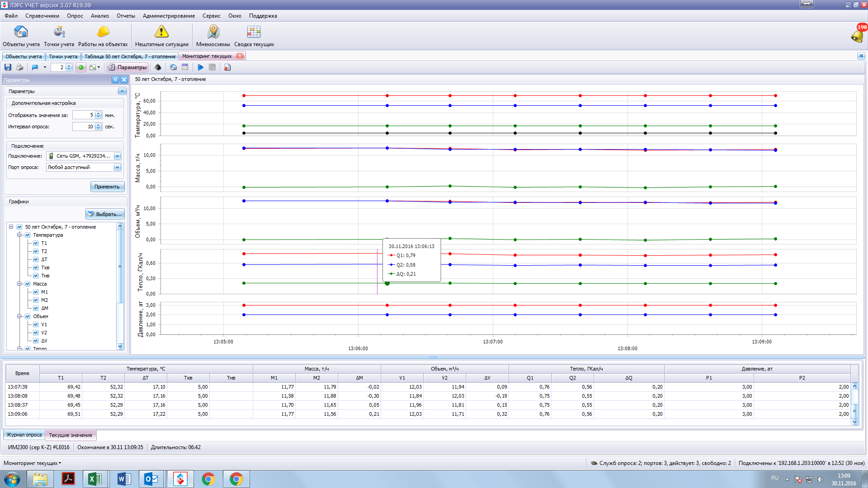Click the Выбрать... button

[105, 214]
